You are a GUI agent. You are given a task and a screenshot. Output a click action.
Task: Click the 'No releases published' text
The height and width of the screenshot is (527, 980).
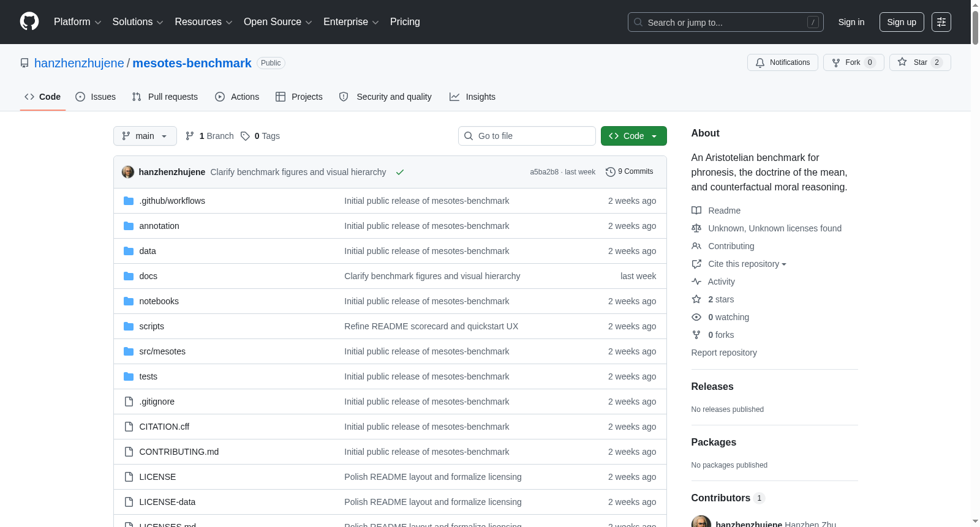click(728, 409)
